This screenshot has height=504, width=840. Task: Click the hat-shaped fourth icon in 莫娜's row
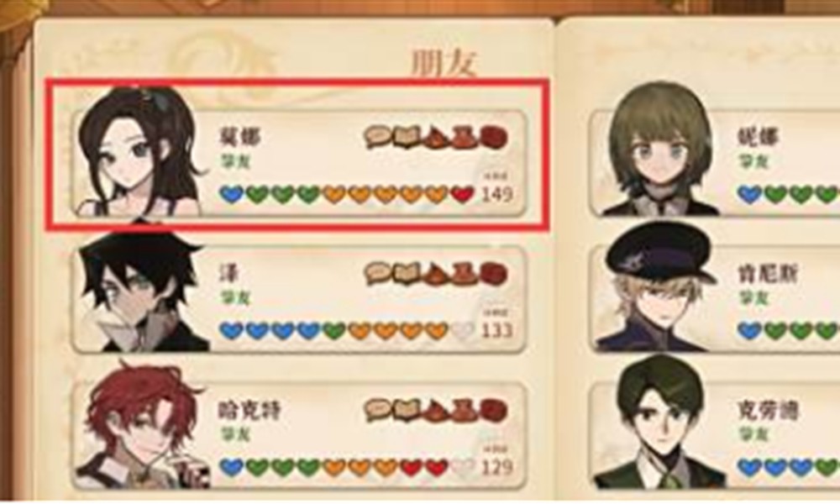(x=465, y=137)
